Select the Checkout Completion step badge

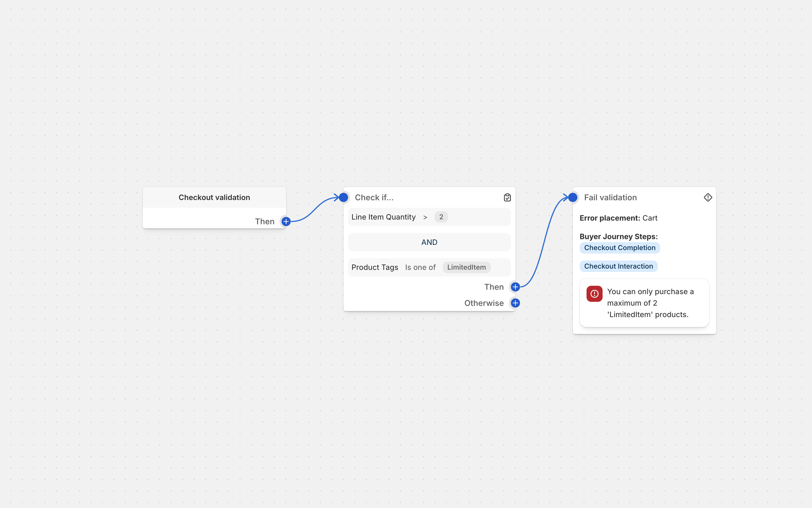coord(619,248)
